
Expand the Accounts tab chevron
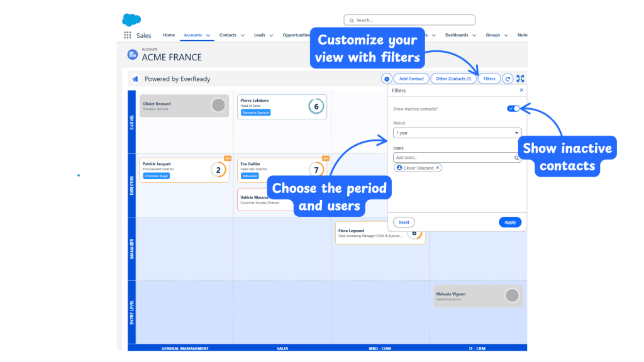[208, 35]
